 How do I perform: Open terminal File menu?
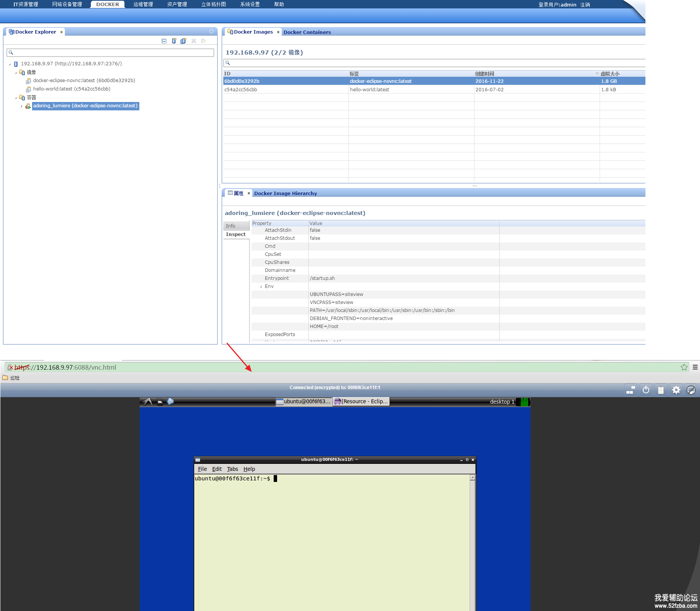(x=202, y=469)
